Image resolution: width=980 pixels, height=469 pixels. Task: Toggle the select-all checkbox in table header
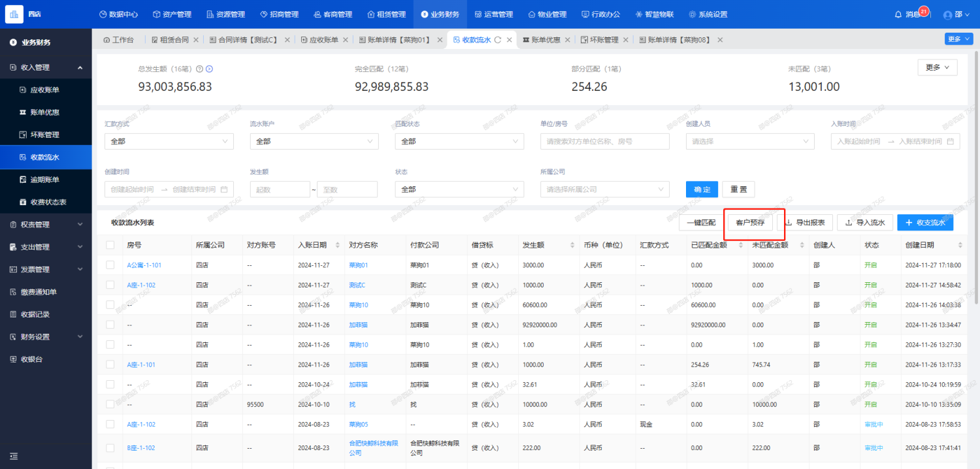[x=110, y=245]
